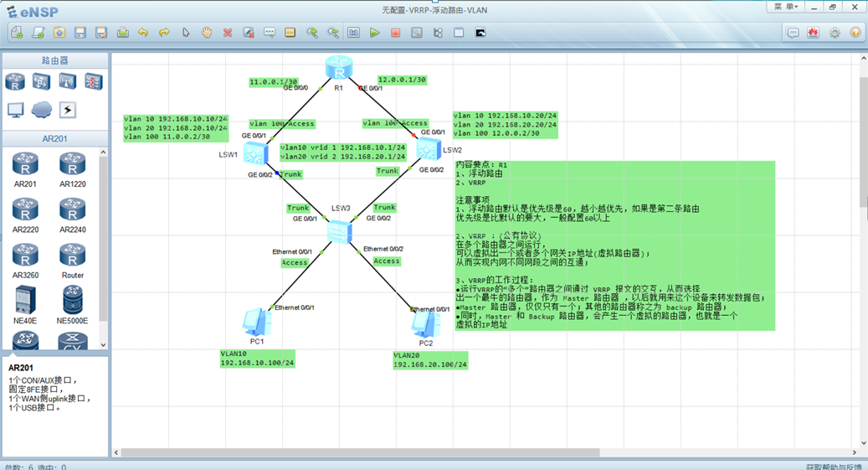
Task: Select the LSW3 switch node
Action: [339, 232]
